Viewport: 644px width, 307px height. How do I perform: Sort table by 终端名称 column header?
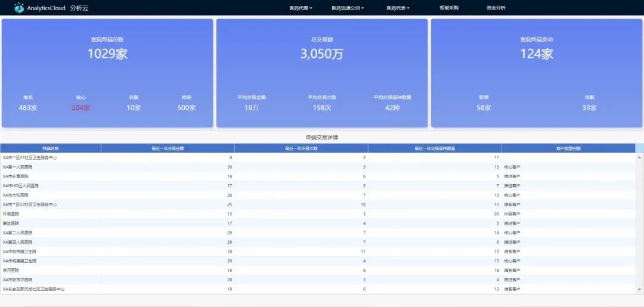click(51, 148)
